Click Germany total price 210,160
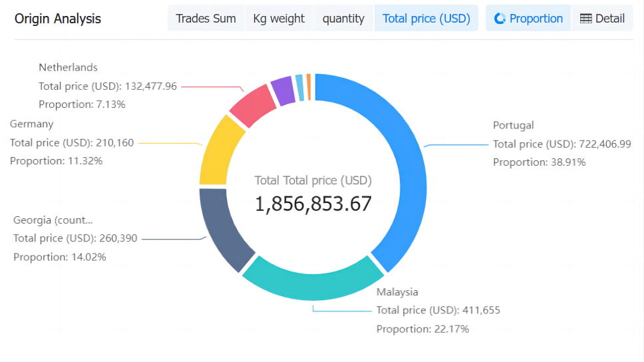Screen dimensions: 644x362 pyautogui.click(x=72, y=142)
